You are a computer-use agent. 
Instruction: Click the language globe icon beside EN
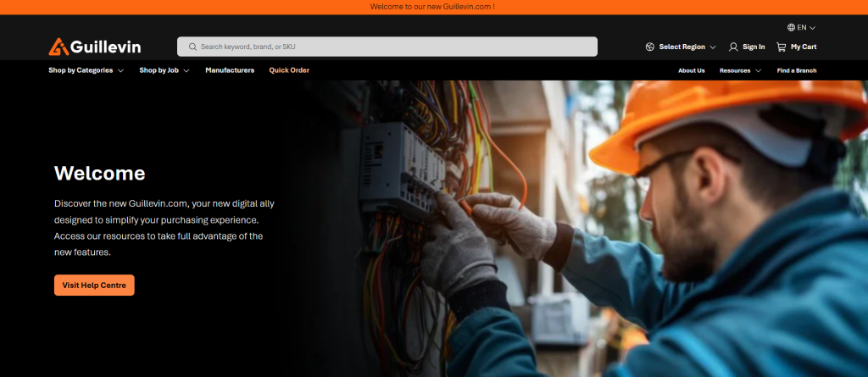(791, 27)
